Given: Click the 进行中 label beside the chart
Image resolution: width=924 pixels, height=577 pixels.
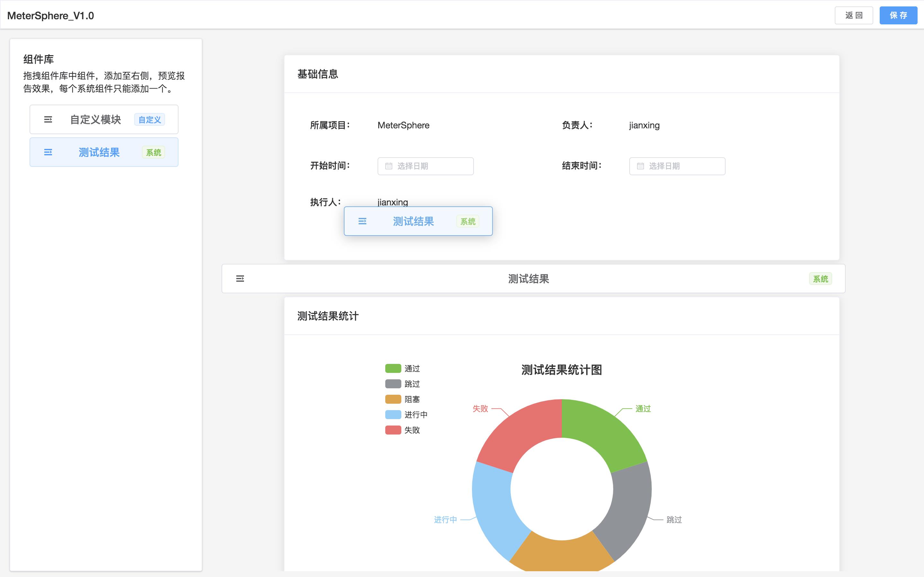Looking at the screenshot, I should tap(445, 520).
